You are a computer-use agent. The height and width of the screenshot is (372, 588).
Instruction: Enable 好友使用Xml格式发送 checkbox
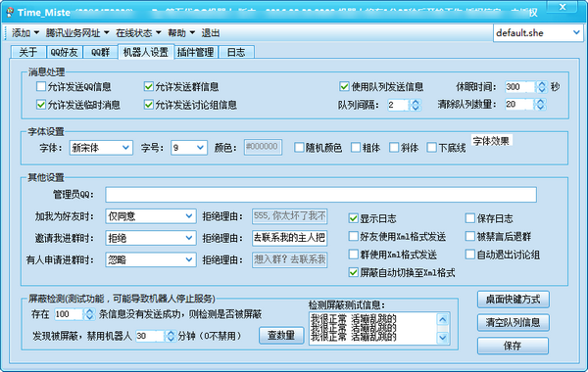[x=353, y=236]
